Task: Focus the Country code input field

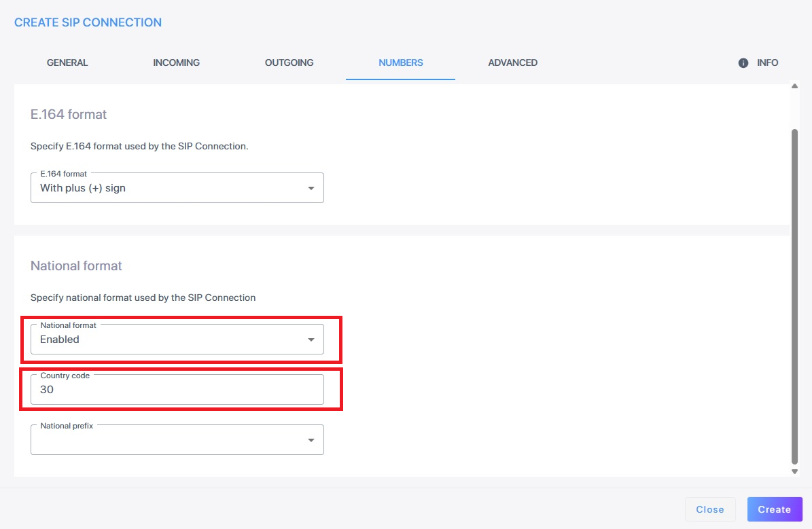Action: (177, 390)
